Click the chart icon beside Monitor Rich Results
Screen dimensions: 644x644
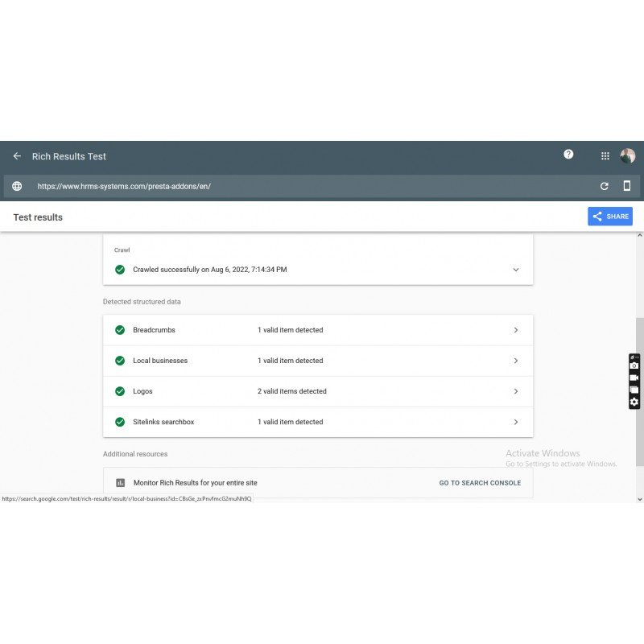(120, 482)
